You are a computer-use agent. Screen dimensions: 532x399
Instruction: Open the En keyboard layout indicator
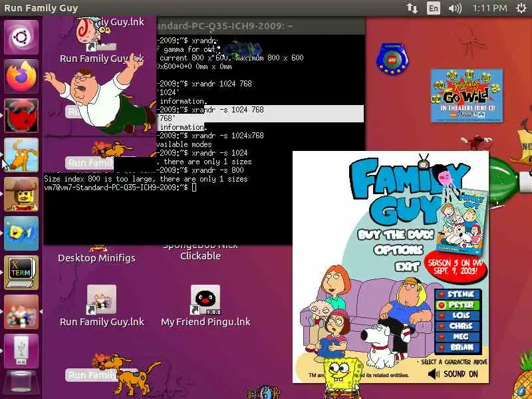click(434, 8)
